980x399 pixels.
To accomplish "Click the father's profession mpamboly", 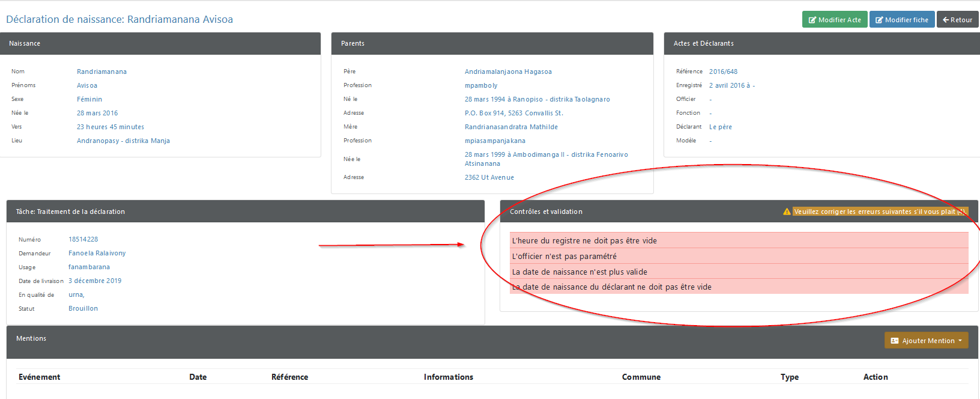I will 481,85.
